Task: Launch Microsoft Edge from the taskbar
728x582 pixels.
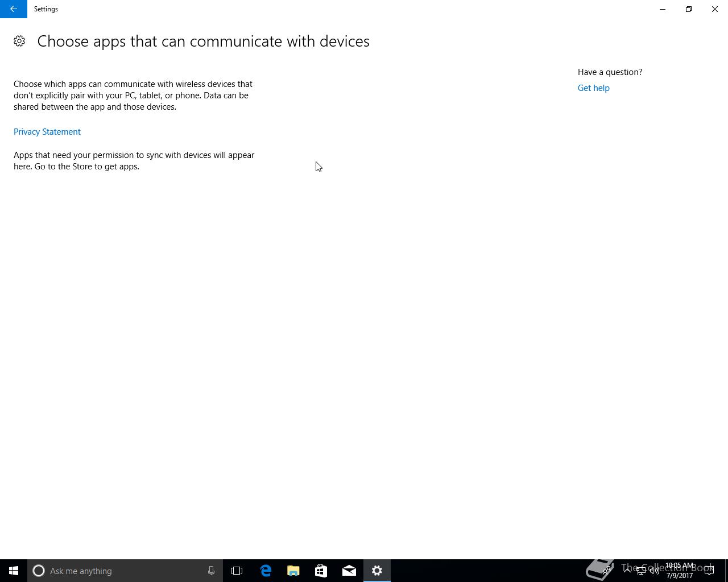Action: click(x=266, y=571)
